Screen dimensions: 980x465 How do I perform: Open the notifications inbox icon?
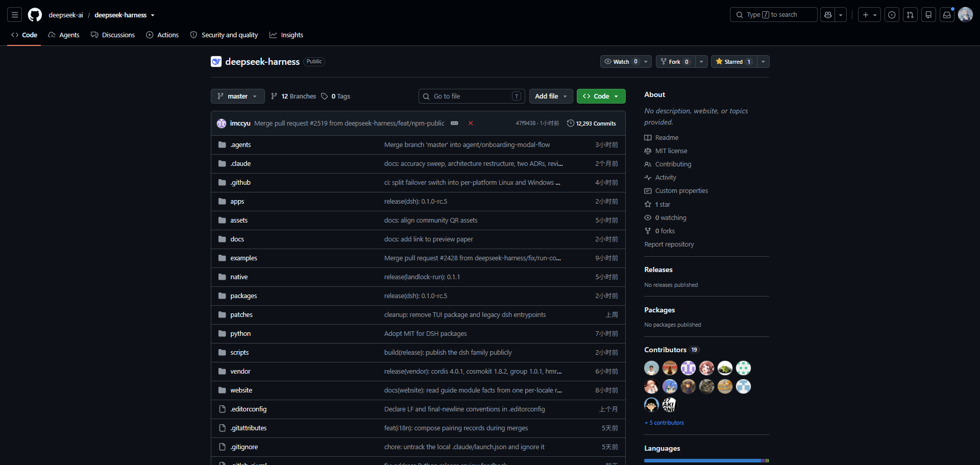(947, 15)
